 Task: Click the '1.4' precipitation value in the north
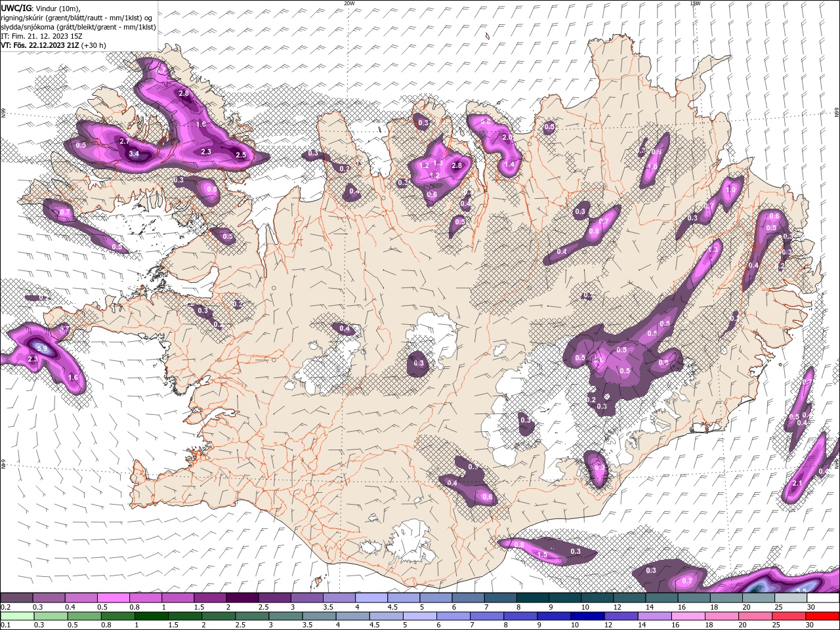510,164
